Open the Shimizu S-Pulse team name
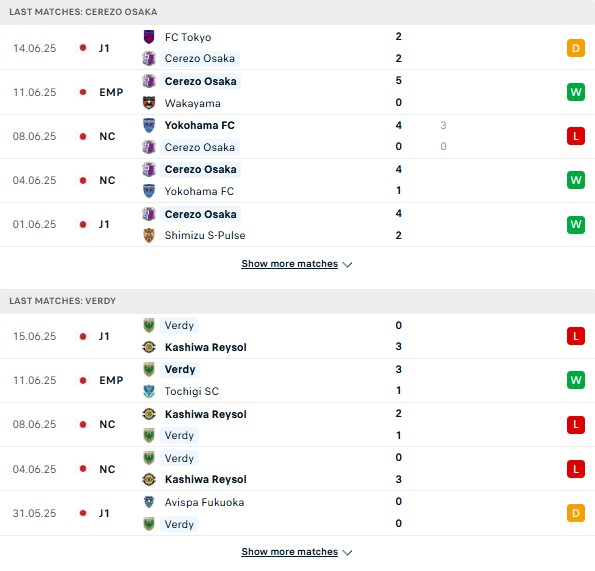This screenshot has height=571, width=595. click(205, 235)
